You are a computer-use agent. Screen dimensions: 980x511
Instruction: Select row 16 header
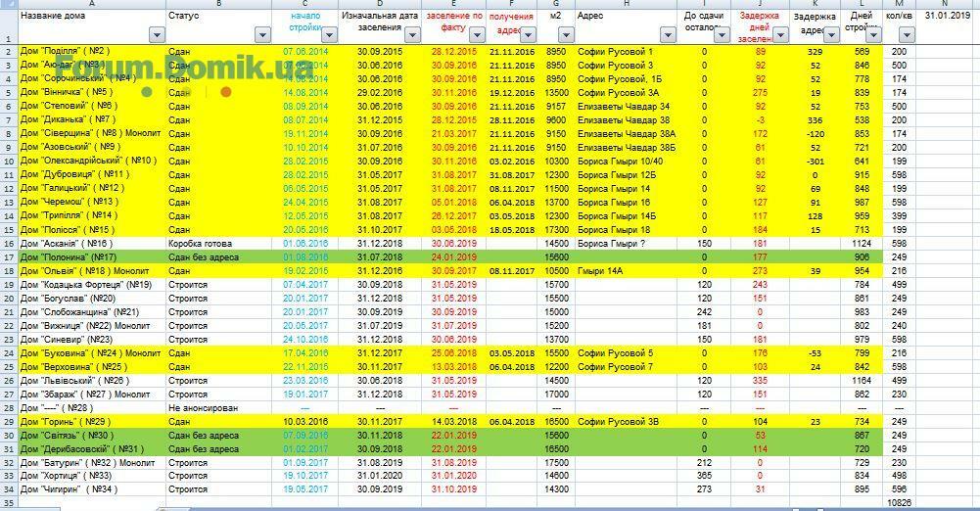click(x=9, y=244)
